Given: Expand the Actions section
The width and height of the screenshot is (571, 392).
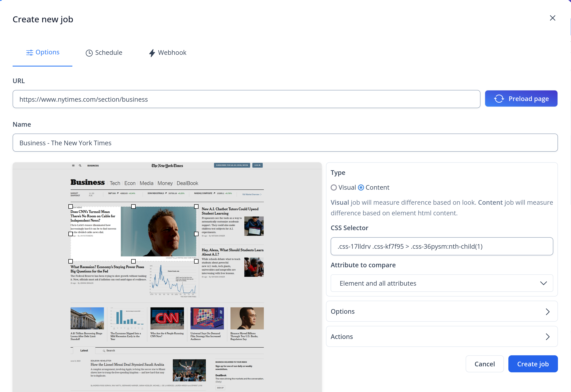Looking at the screenshot, I should coord(442,337).
